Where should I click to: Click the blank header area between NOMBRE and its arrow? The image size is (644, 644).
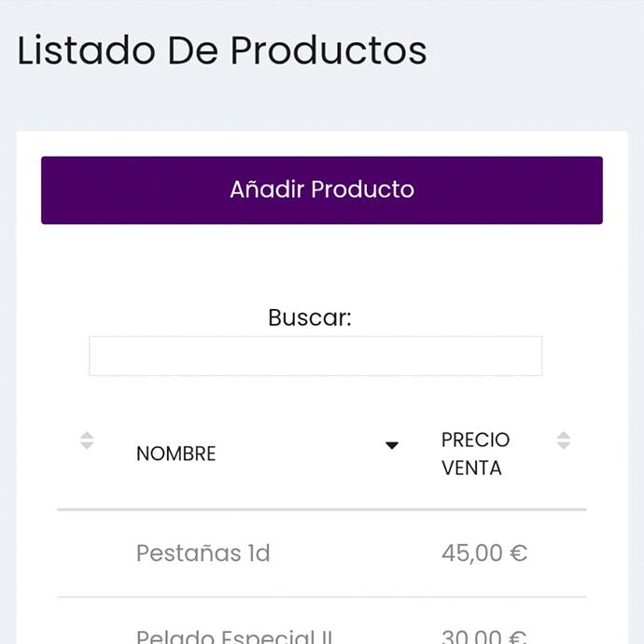coord(299,454)
